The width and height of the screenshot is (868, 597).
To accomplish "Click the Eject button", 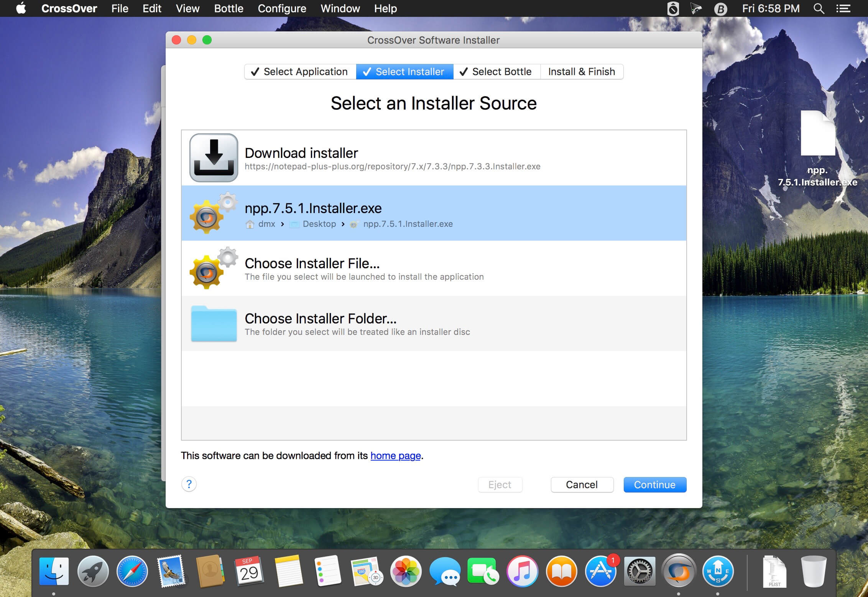I will [500, 485].
